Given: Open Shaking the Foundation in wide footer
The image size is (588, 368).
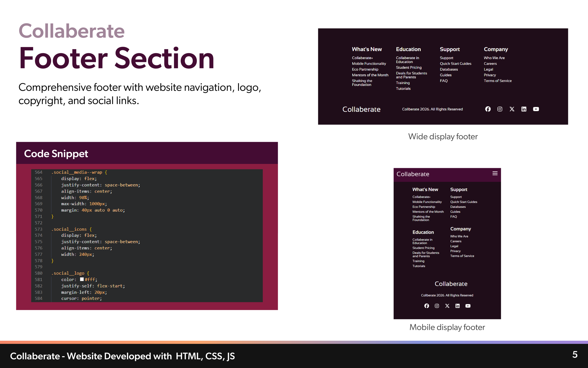Looking at the screenshot, I should tap(362, 83).
